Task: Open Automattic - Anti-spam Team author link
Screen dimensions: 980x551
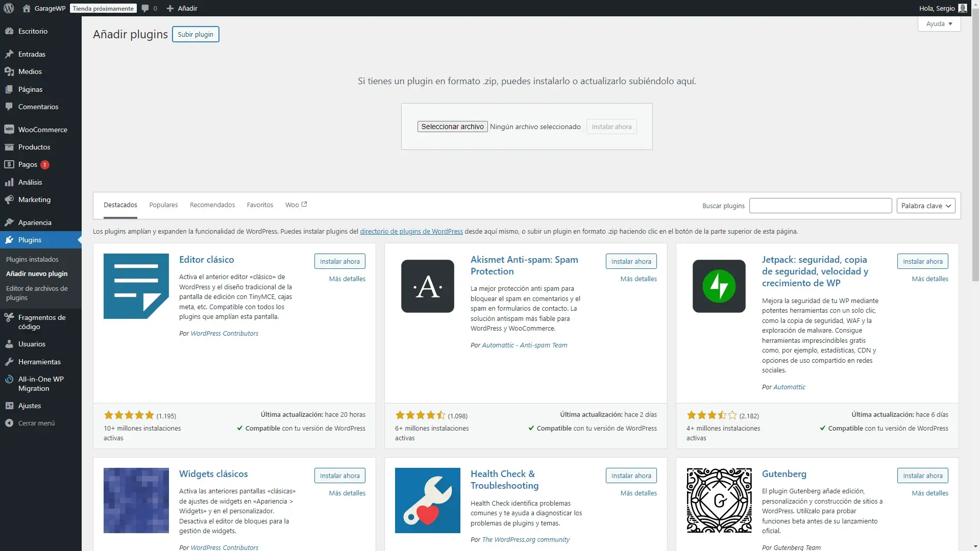Action: (x=525, y=345)
